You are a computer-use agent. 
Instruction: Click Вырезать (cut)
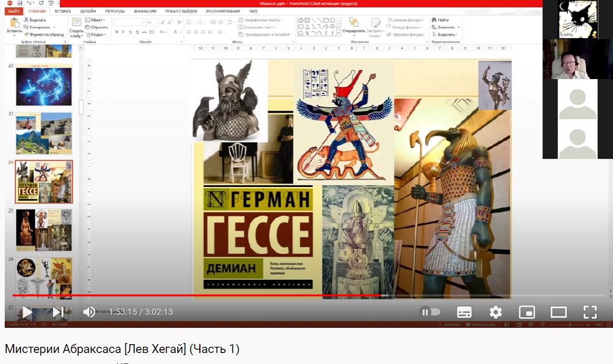click(35, 20)
